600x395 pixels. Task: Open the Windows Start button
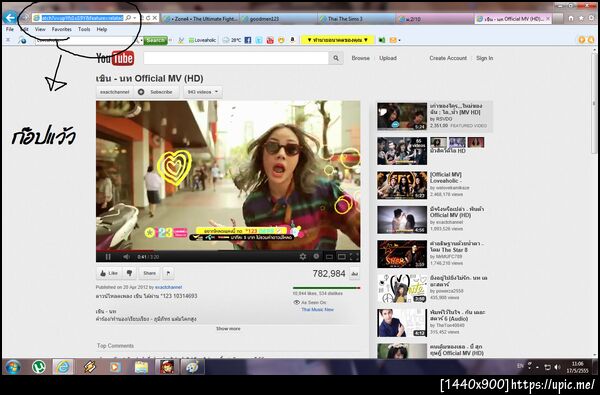[x=12, y=367]
